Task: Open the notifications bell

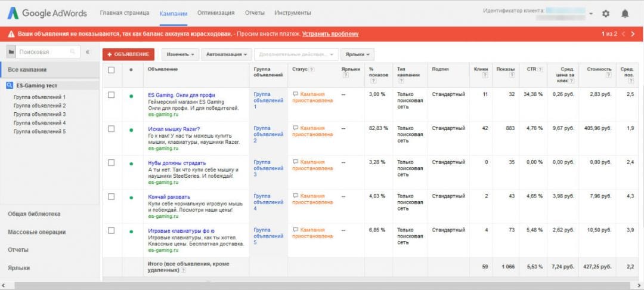Action: [625, 14]
